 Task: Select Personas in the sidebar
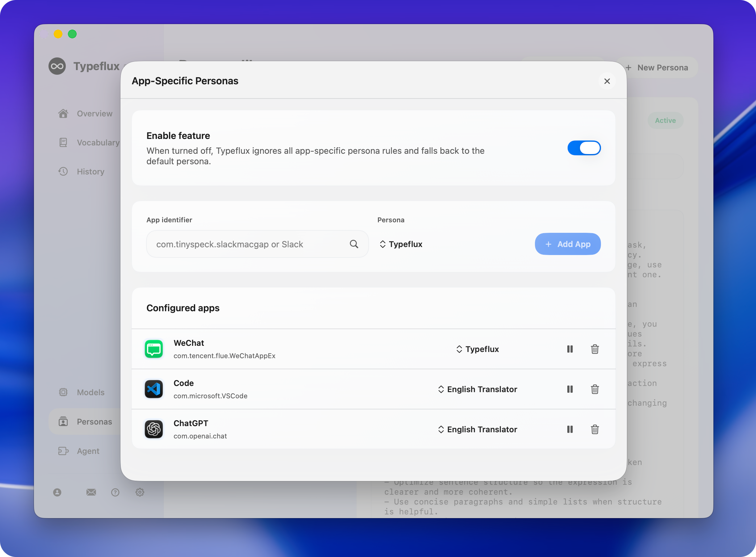(x=85, y=421)
